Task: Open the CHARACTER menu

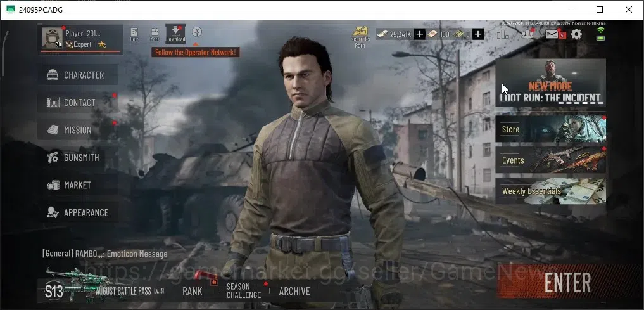Action: (78, 75)
